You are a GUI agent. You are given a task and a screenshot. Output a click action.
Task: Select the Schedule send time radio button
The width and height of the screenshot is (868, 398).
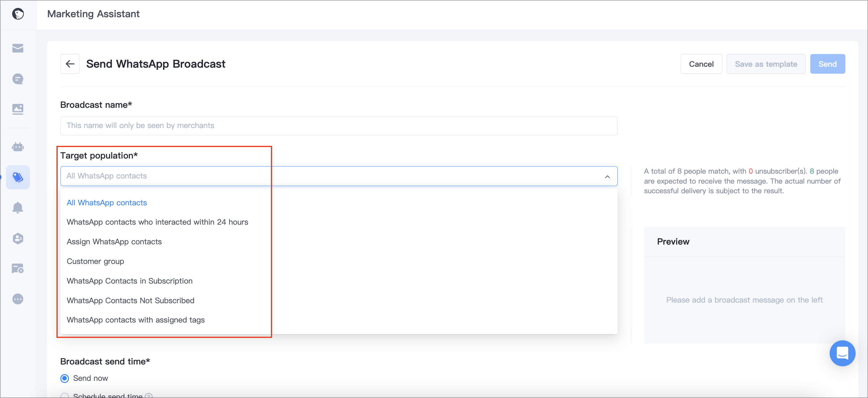tap(65, 396)
